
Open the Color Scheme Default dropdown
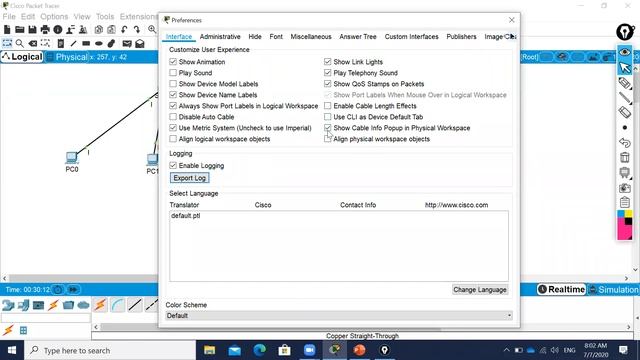click(339, 316)
